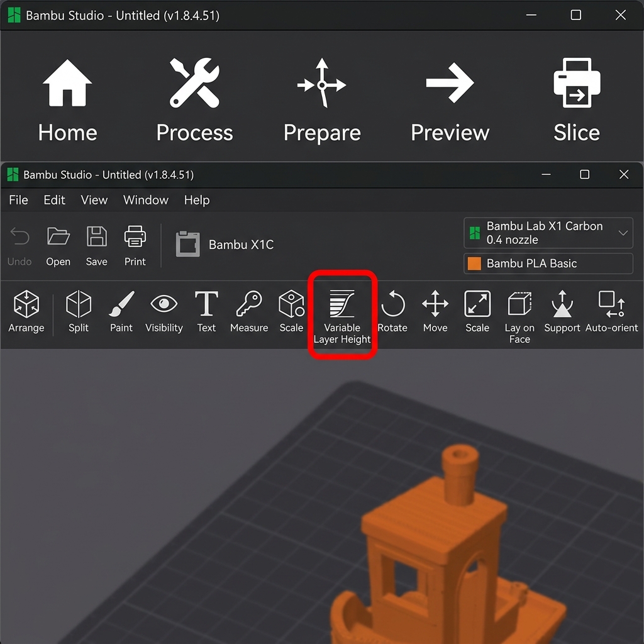
Task: Select the Text tool
Action: pos(206,311)
